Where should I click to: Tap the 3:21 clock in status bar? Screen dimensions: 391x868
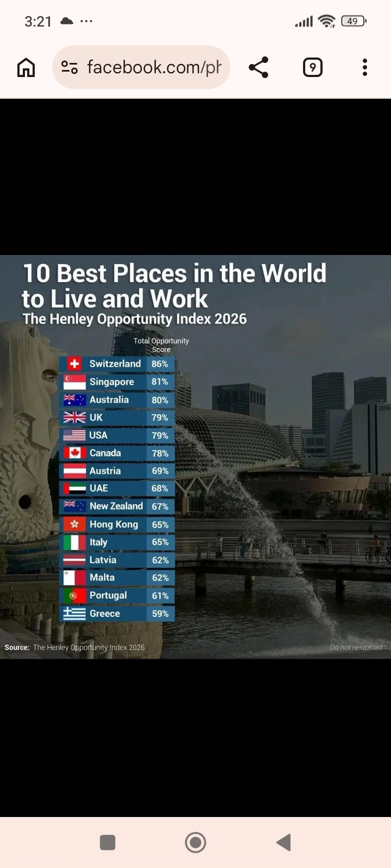[38, 22]
